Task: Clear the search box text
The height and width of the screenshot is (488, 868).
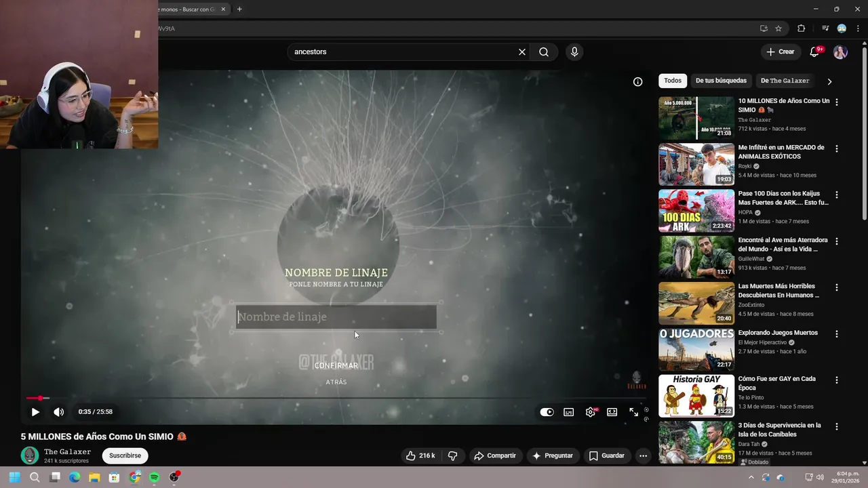Action: [522, 52]
